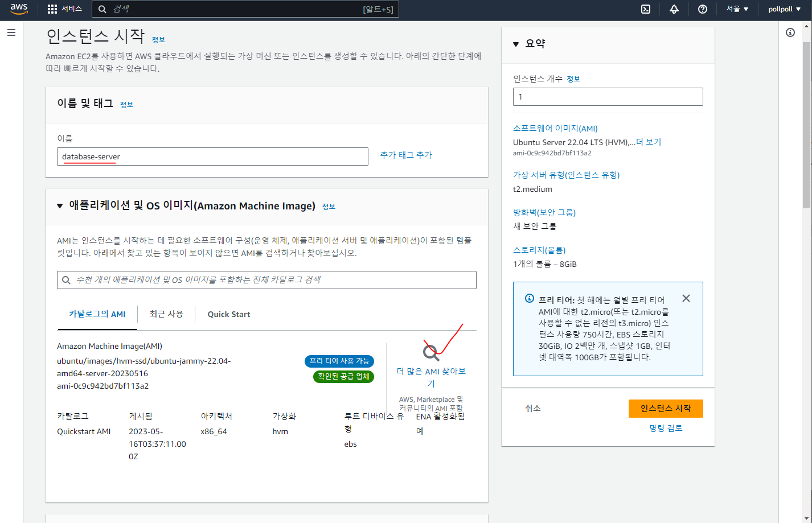Open the CloudShell terminal icon
Image resolution: width=812 pixels, height=523 pixels.
coord(646,9)
